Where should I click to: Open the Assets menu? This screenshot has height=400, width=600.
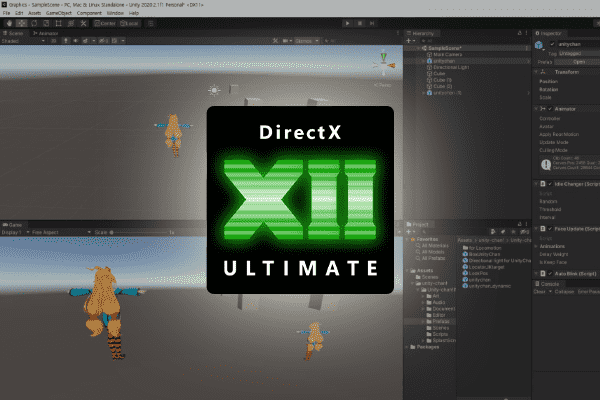coord(34,13)
